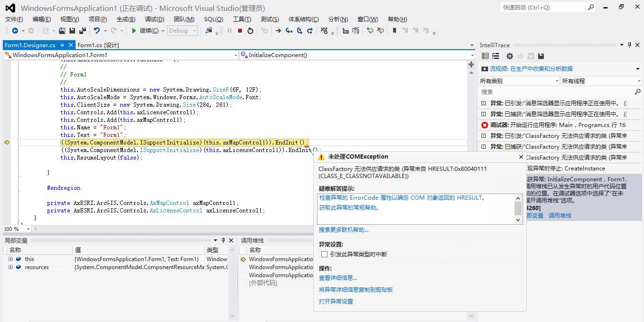The height and width of the screenshot is (322, 644).
Task: Click the Show Next Statement arrow icon
Action: [x=278, y=31]
